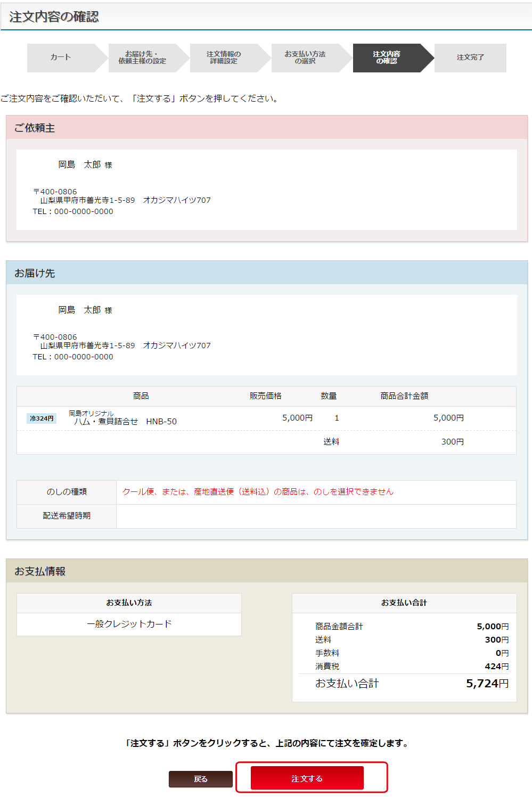Click the red のし warning message

click(258, 492)
